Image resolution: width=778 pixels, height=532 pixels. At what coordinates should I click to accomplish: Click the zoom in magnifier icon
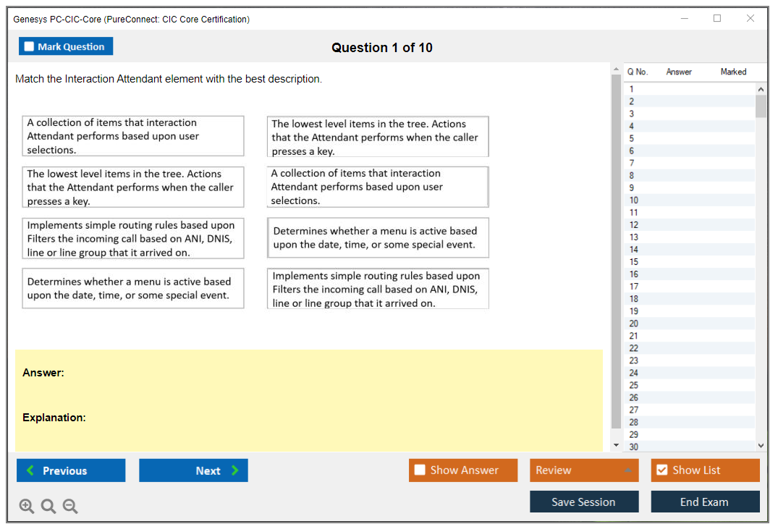pyautogui.click(x=26, y=507)
